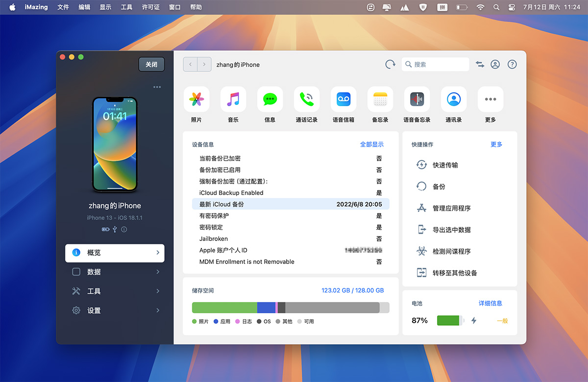Select the 密码锁定 row
Image resolution: width=588 pixels, height=382 pixels.
point(291,227)
